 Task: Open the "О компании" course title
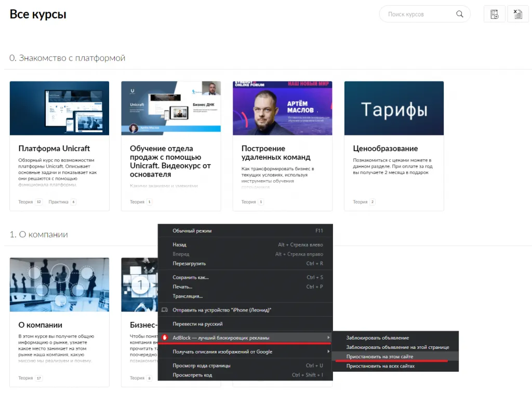coord(40,324)
